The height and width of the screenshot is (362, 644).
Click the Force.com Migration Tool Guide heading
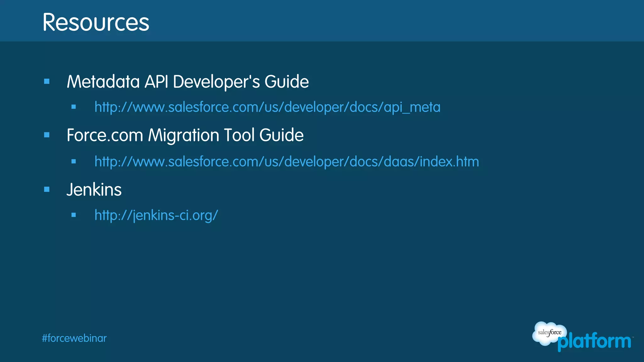(185, 135)
